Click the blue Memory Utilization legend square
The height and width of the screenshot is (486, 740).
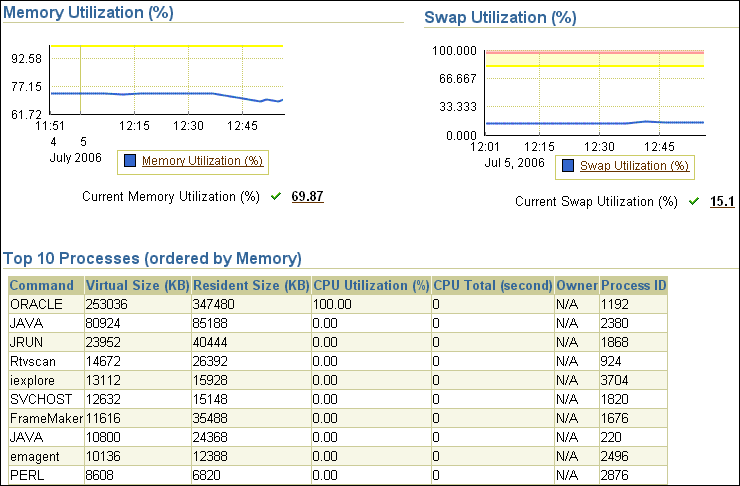tap(130, 161)
